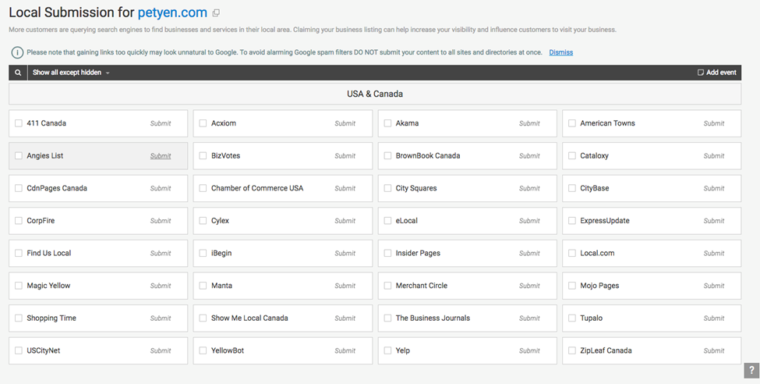Open the 'Show all except hidden' dropdown
The height and width of the screenshot is (384, 760).
71,73
